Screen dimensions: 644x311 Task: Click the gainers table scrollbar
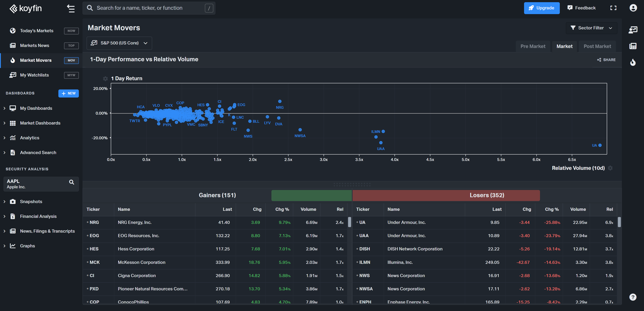click(349, 222)
